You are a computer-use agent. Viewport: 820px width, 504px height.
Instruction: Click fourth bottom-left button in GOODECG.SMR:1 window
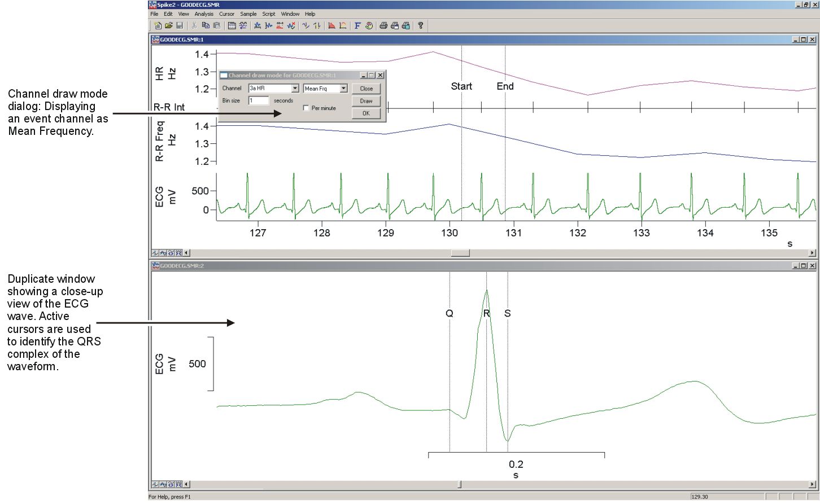(x=179, y=253)
